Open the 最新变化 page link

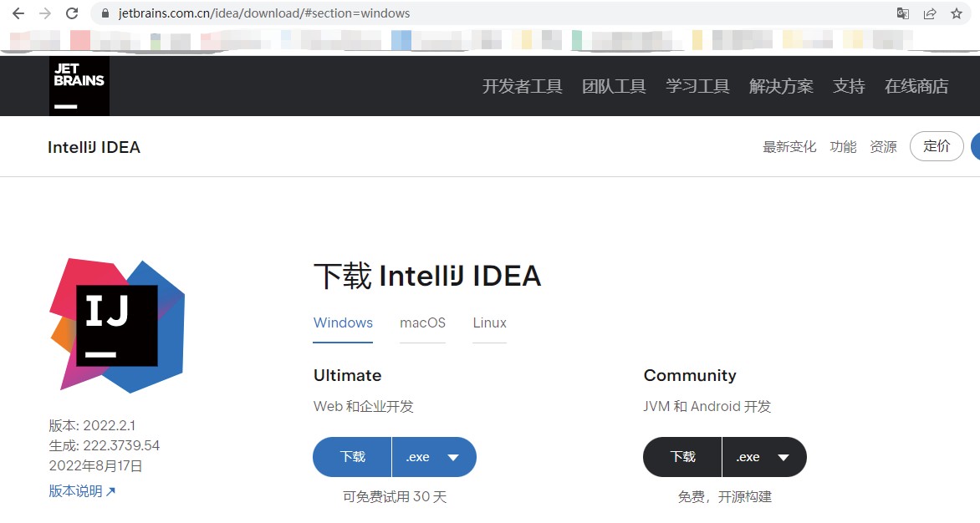[789, 147]
